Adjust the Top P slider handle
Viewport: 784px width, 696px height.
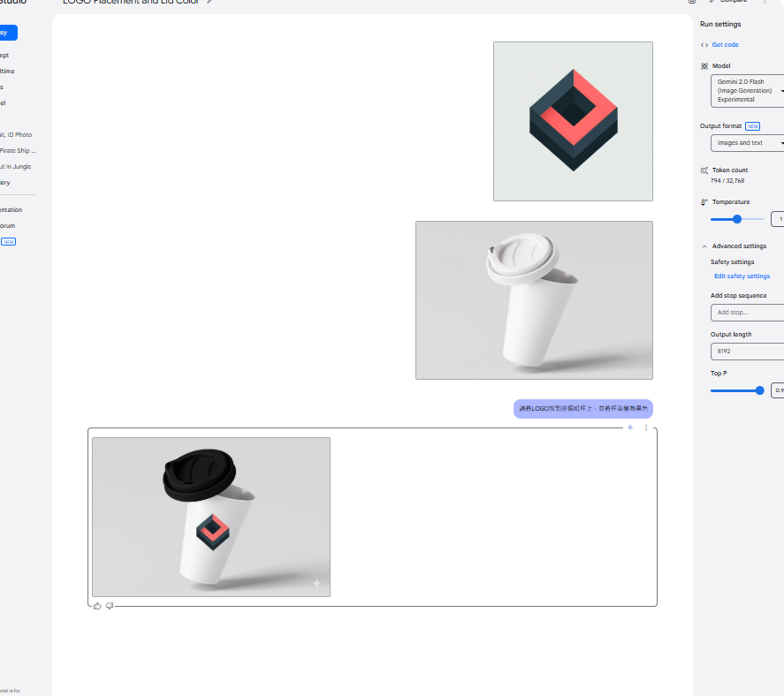(759, 390)
